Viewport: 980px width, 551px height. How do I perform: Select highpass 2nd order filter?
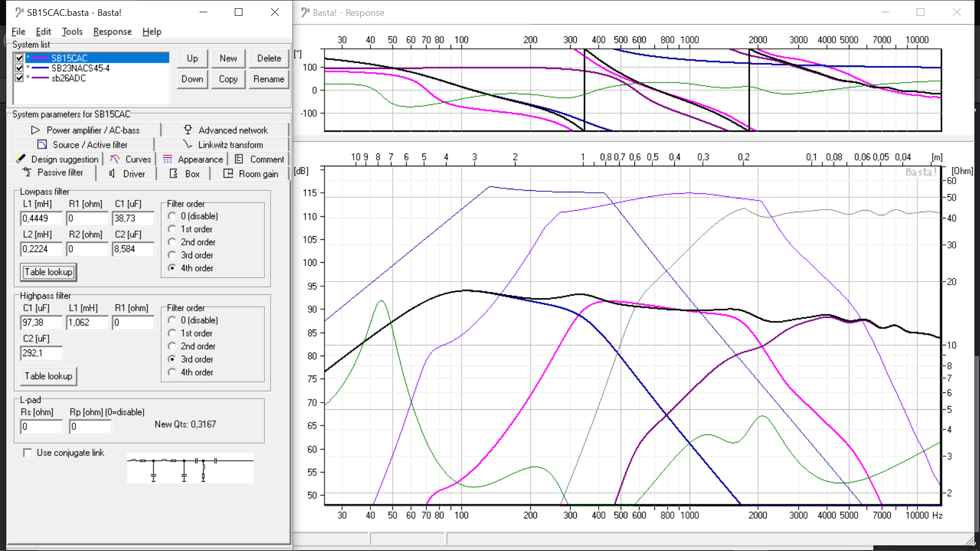tap(172, 346)
